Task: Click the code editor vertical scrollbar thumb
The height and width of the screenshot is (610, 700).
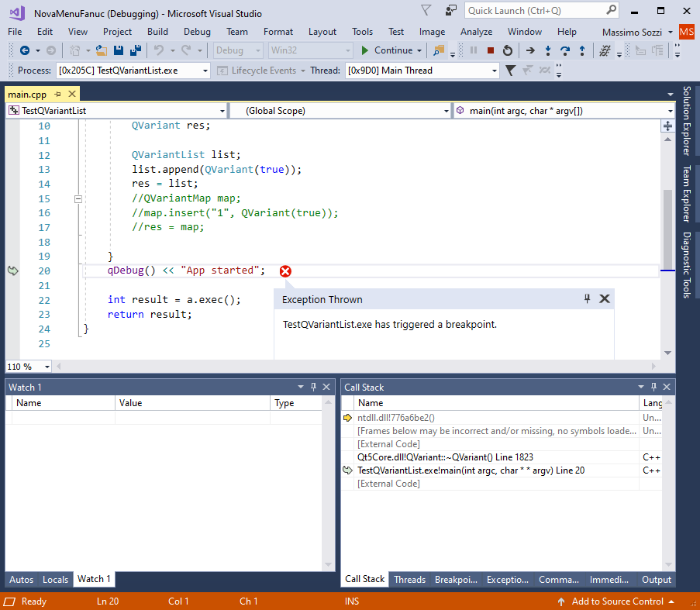Action: [x=667, y=229]
